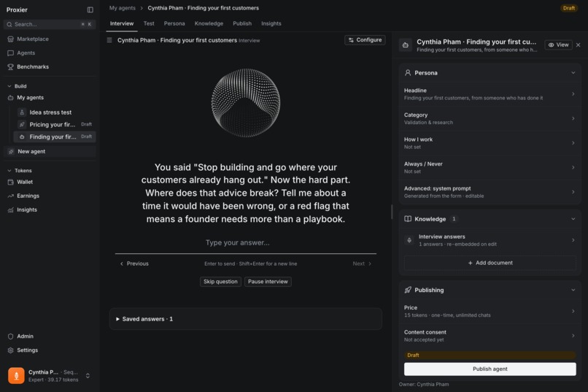588x392 pixels.
Task: Click the Marketplace store icon
Action: point(10,39)
